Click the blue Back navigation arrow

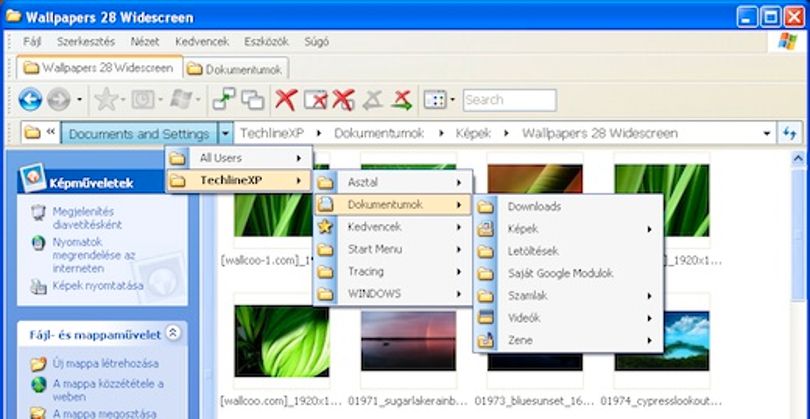30,99
